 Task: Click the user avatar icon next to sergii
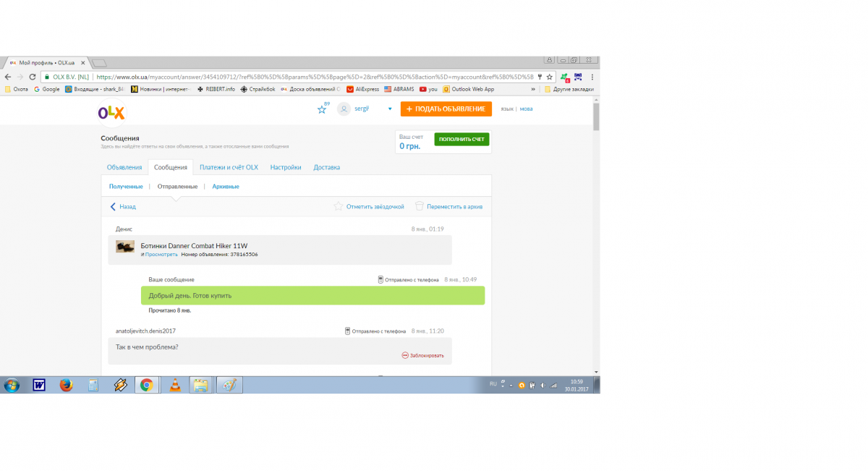(x=344, y=109)
